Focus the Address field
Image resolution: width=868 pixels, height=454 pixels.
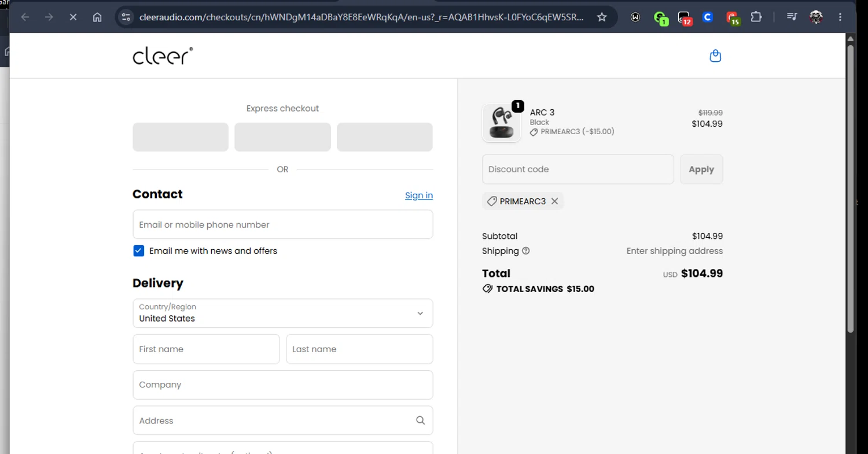(282, 420)
